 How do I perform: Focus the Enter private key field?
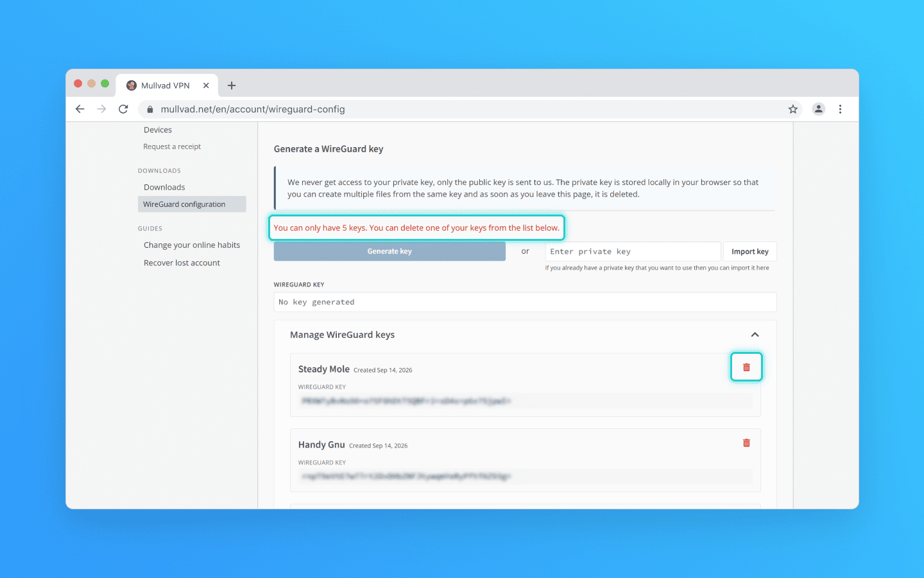coord(633,252)
